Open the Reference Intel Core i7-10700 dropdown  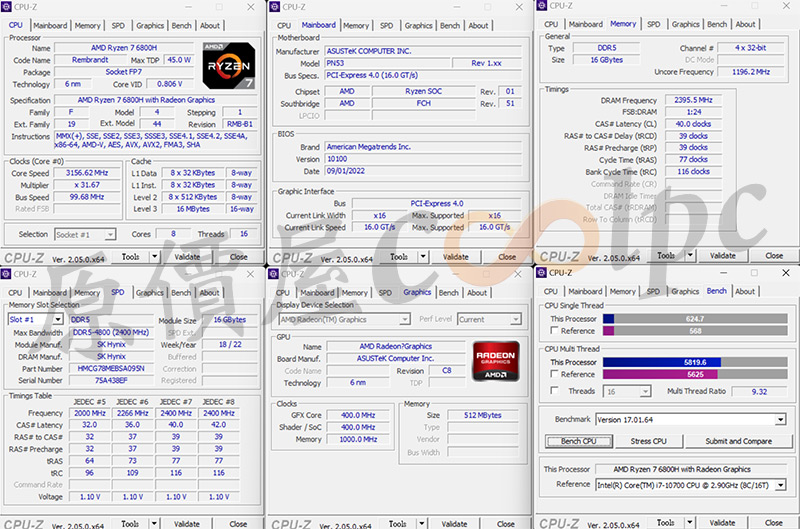(x=781, y=485)
